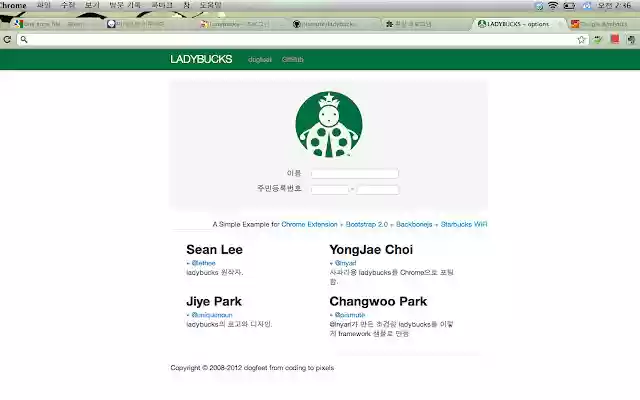Open the 보기 menu

[92, 5]
